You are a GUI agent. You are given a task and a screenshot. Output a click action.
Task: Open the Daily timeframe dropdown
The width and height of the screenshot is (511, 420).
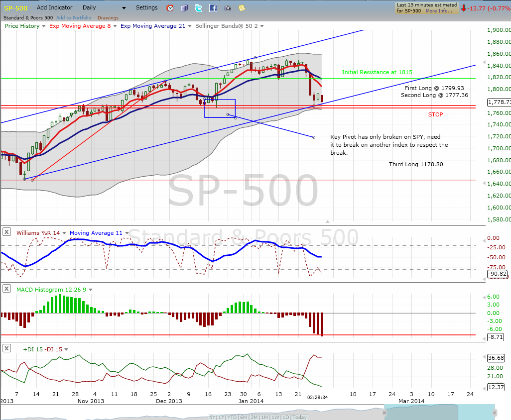click(x=104, y=7)
